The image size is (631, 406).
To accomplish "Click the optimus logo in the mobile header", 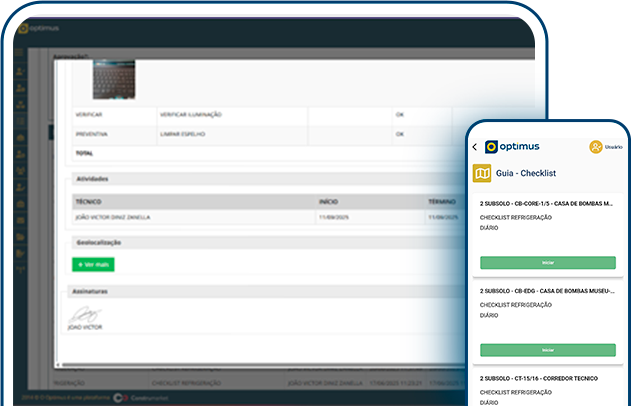I will (x=512, y=147).
